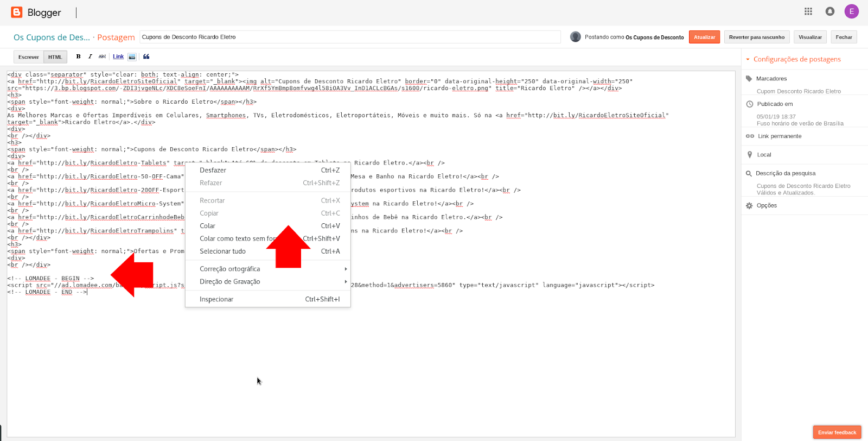Choose Recortar from context menu
Viewport: 868px width, 441px height.
click(268, 200)
